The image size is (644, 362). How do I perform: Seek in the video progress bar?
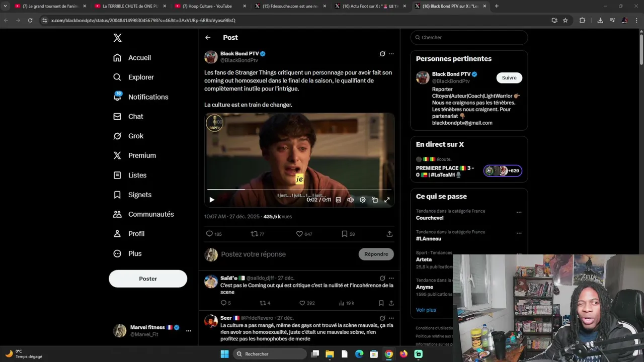click(x=299, y=190)
